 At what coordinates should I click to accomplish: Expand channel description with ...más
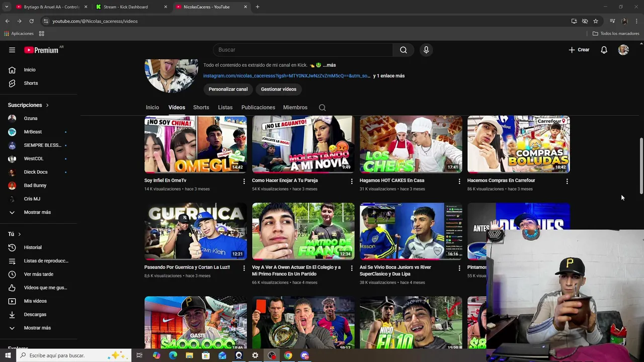[330, 65]
